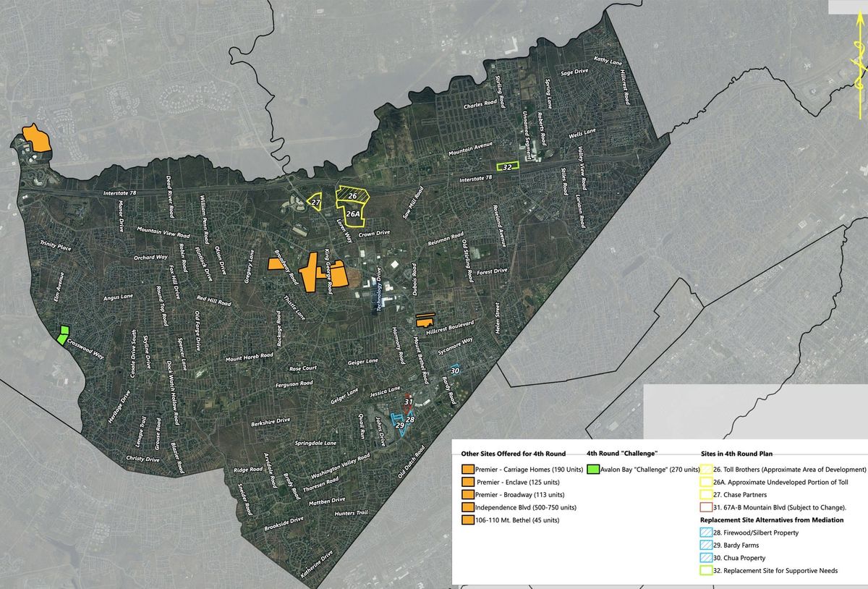Click the green Avalon Bay Challenge legend swatch
The width and height of the screenshot is (868, 589).
(x=593, y=469)
